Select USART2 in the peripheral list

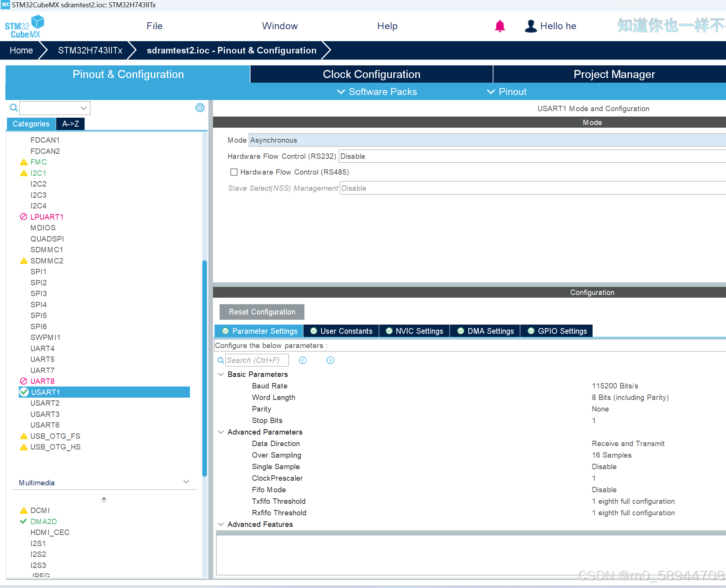pos(45,403)
